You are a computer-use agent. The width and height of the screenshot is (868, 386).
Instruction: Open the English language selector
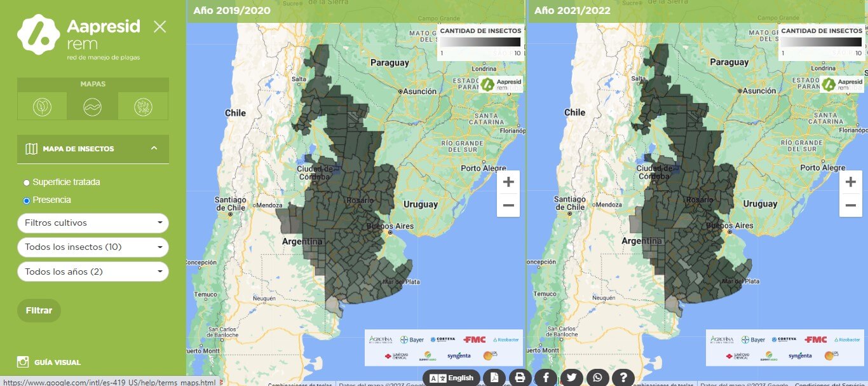[x=451, y=377]
